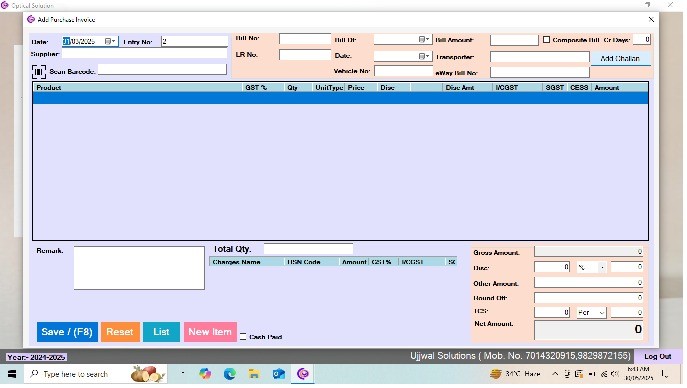Click the Disc Amt column header
The image size is (687, 388).
click(x=467, y=88)
